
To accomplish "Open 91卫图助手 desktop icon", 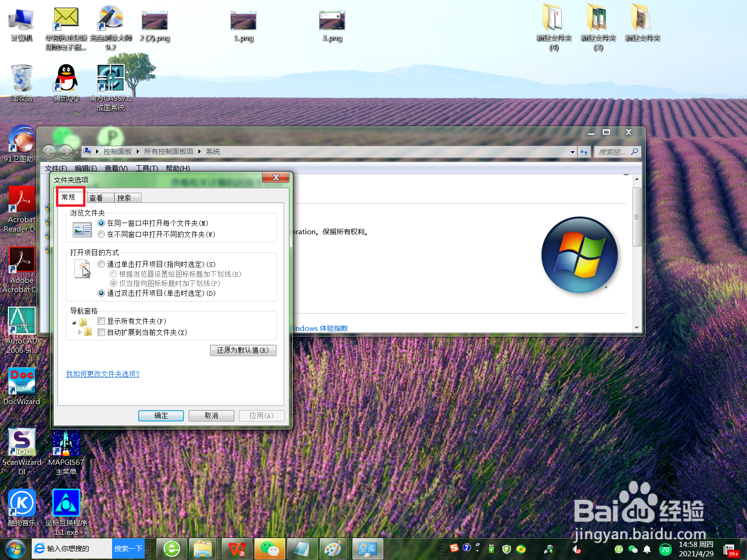I will pos(21,144).
